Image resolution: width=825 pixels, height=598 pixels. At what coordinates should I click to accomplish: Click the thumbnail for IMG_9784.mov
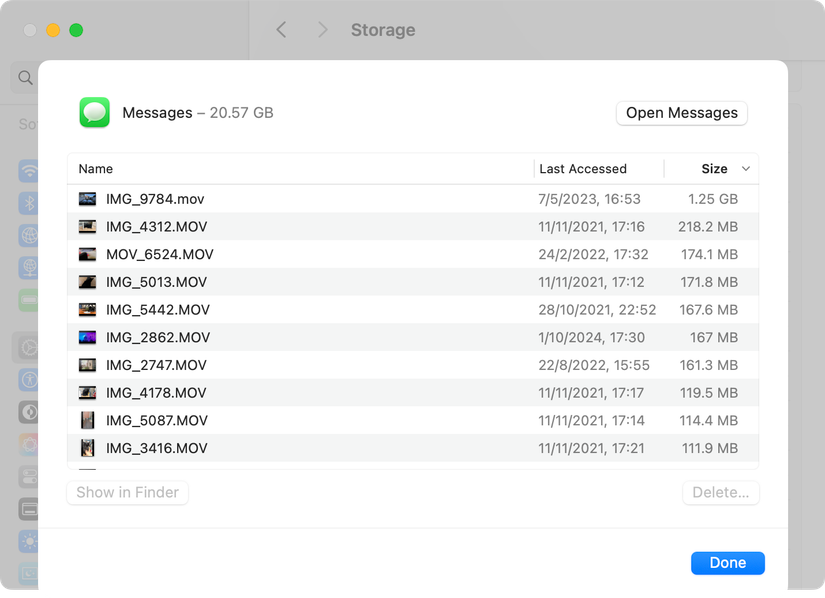(x=87, y=199)
